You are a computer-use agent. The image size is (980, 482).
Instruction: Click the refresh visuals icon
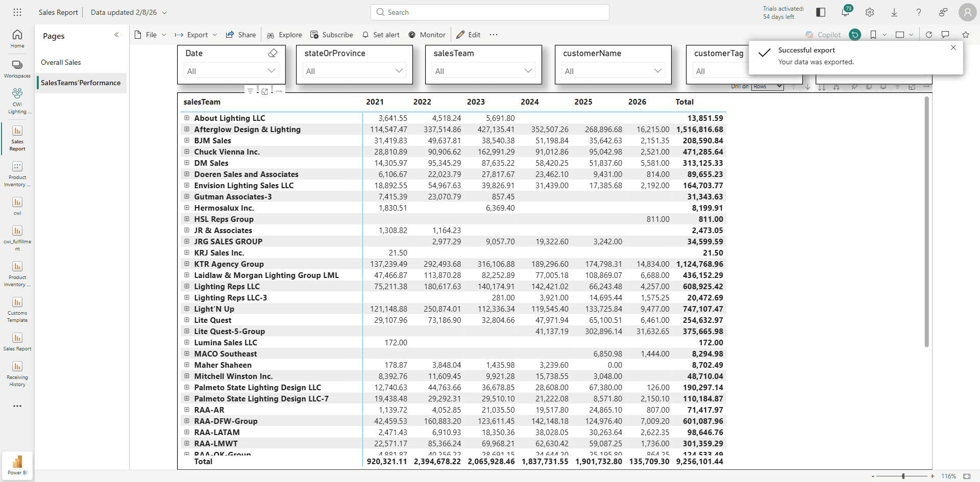929,35
